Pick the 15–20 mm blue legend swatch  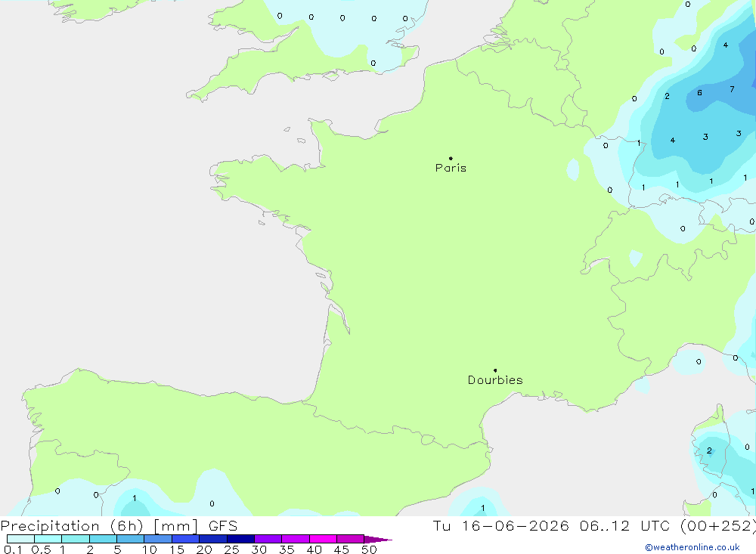186,539
